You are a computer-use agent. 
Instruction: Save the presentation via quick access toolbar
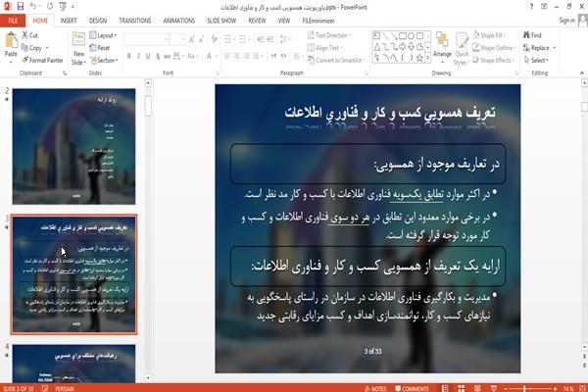point(21,7)
